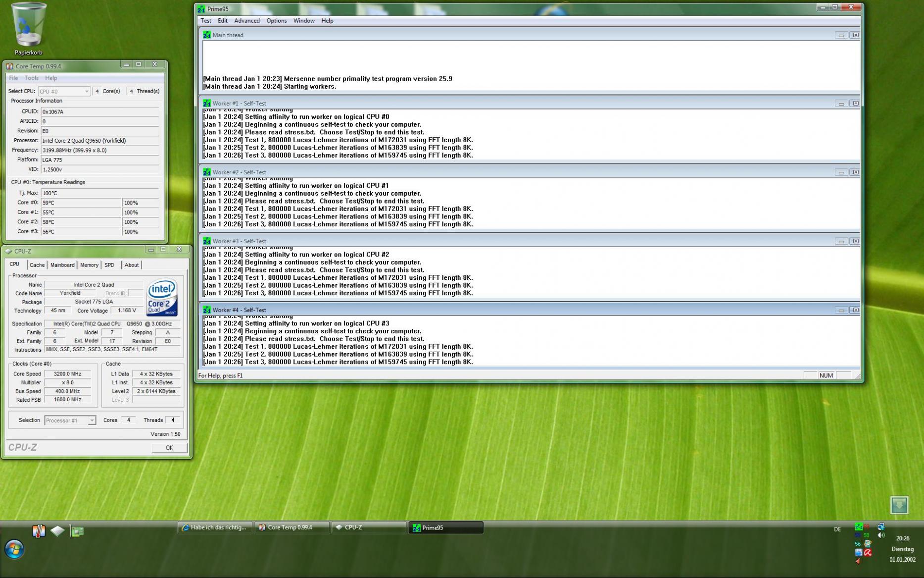Click the VID value 1.2500v in Core Temp

[x=100, y=169]
